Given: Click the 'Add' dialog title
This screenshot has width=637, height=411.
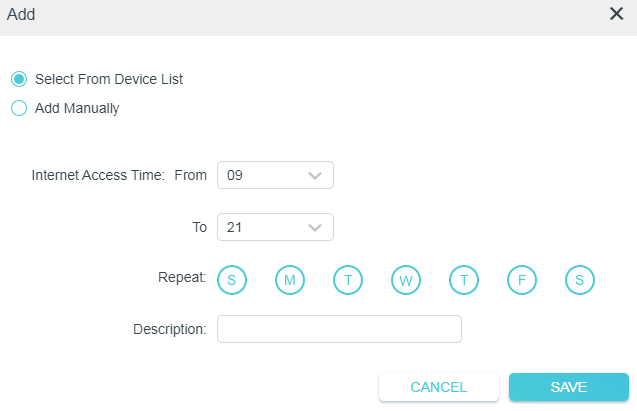Looking at the screenshot, I should click(21, 14).
